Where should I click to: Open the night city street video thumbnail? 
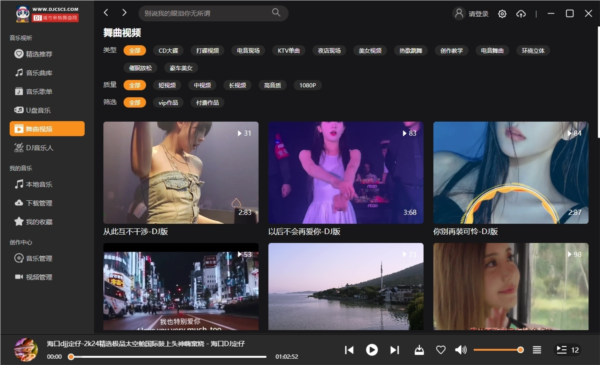pos(181,286)
